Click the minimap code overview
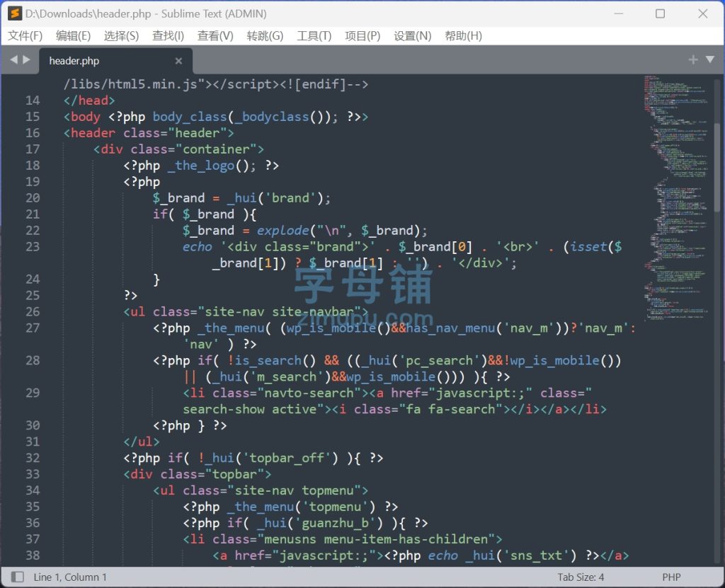Screen dimensions: 725x588 tap(675, 198)
